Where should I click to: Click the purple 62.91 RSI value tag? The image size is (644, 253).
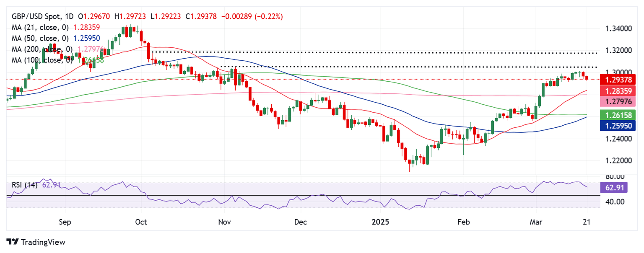tap(614, 187)
